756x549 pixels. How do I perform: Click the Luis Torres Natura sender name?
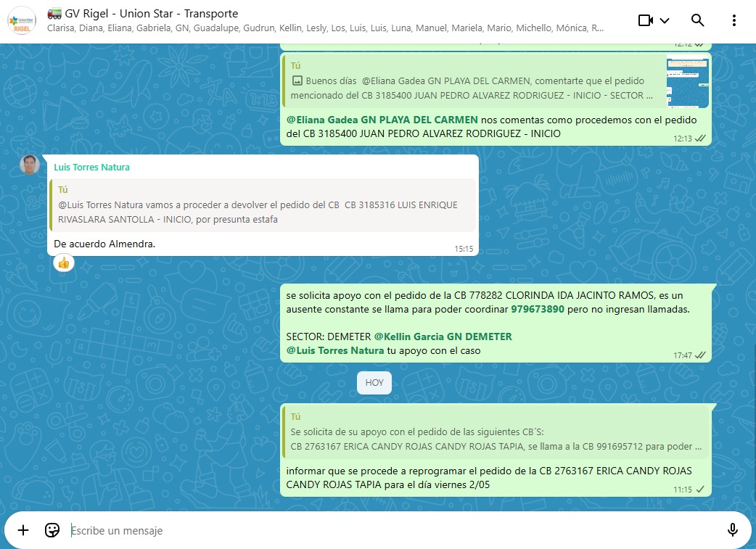(x=91, y=168)
